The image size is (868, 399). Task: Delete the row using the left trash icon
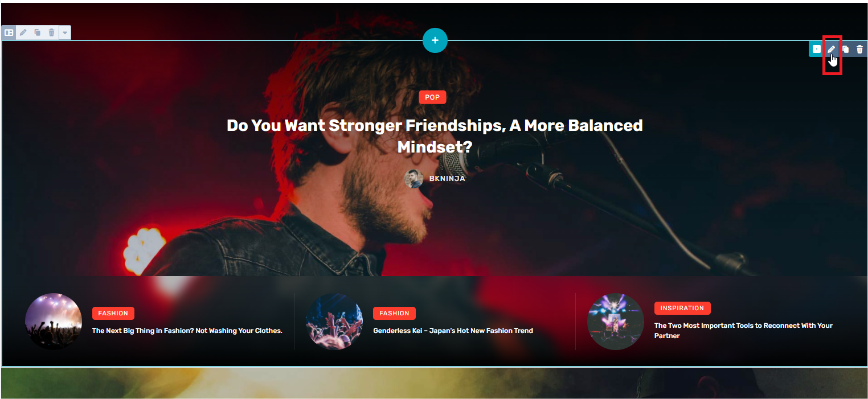[51, 32]
